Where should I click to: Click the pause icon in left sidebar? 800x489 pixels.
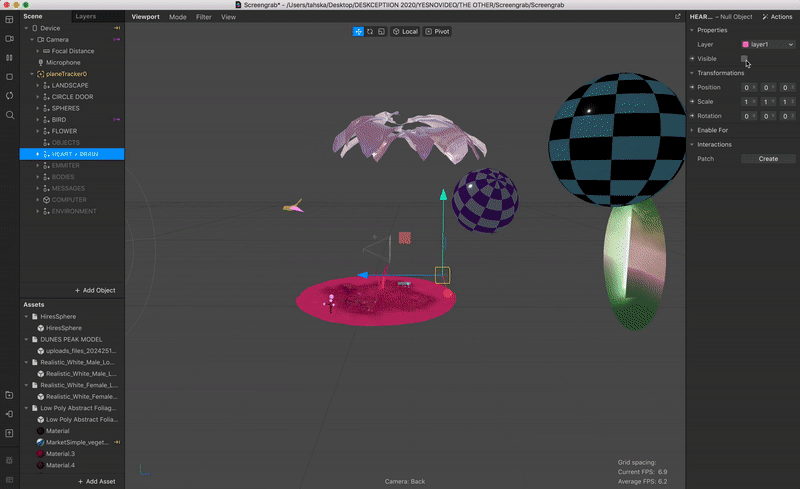pos(9,57)
